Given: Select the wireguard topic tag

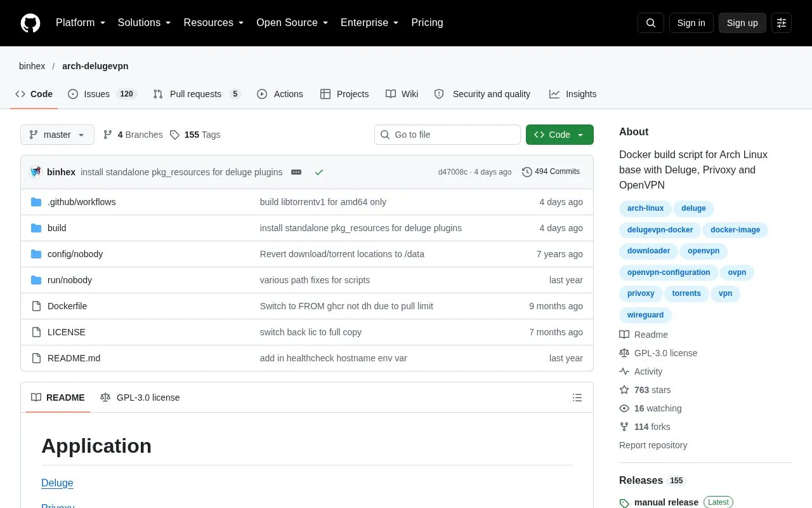Looking at the screenshot, I should [645, 315].
